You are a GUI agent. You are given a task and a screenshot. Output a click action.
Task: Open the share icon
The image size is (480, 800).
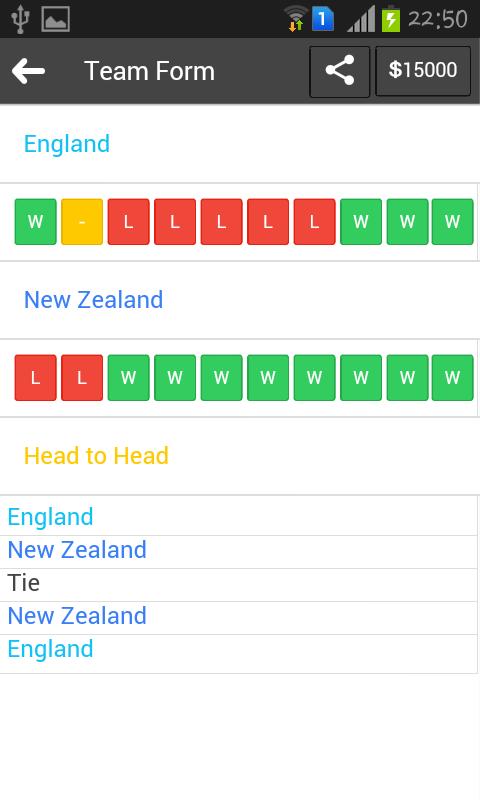coord(340,71)
